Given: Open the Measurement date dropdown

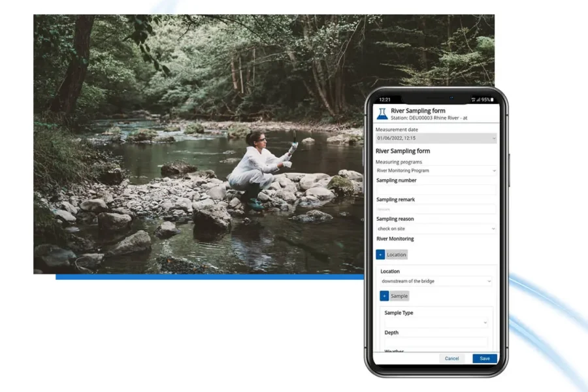Looking at the screenshot, I should tap(436, 139).
